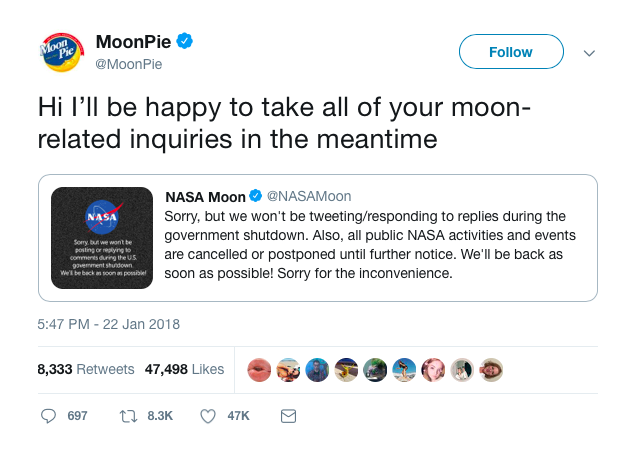Image resolution: width=636 pixels, height=450 pixels.
Task: View the list of 8,333 Retweets
Action: (x=86, y=369)
